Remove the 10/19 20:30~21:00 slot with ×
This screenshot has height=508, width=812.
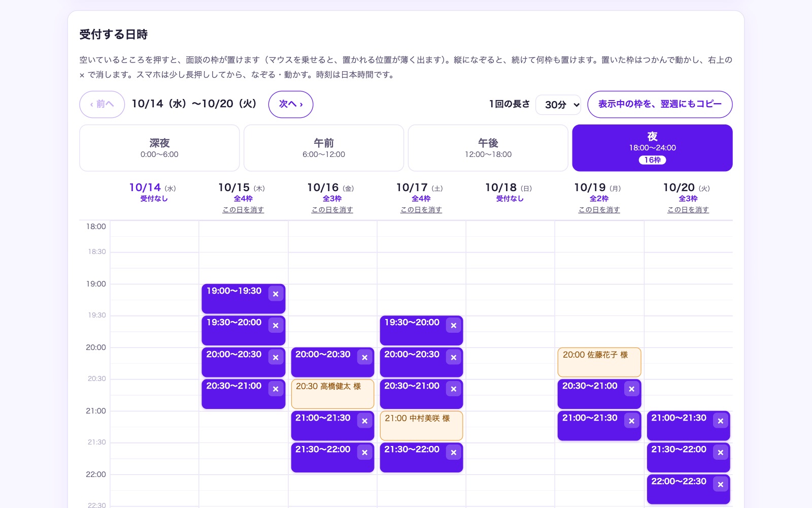point(632,389)
